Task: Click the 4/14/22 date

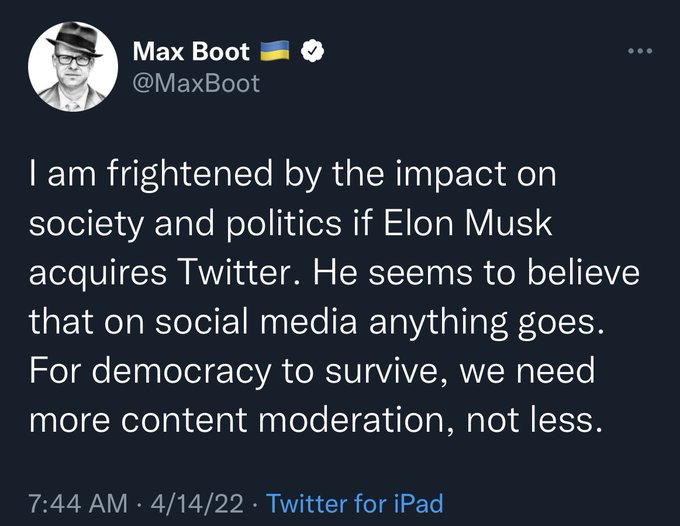Action: click(197, 501)
